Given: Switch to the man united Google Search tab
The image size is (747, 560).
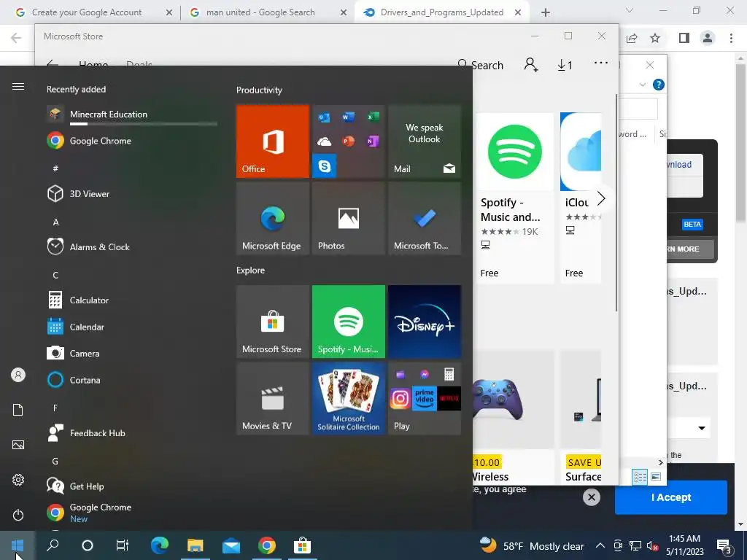Looking at the screenshot, I should (x=260, y=12).
